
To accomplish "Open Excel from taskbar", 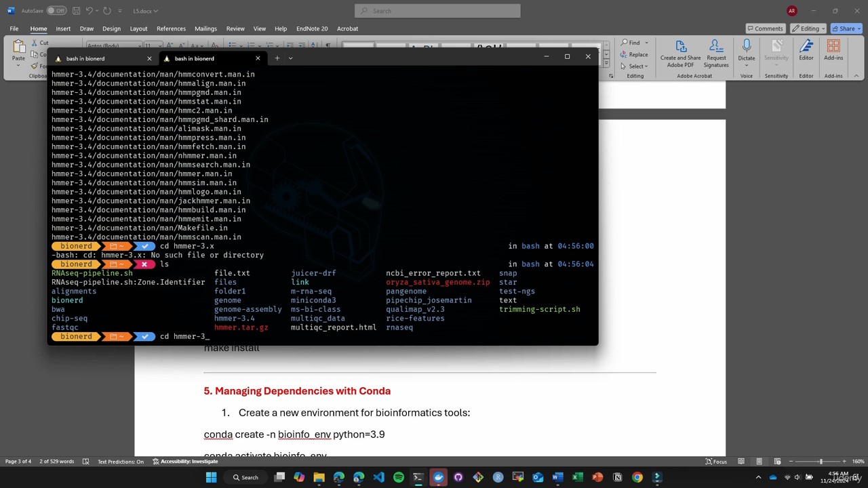I will coord(577,477).
